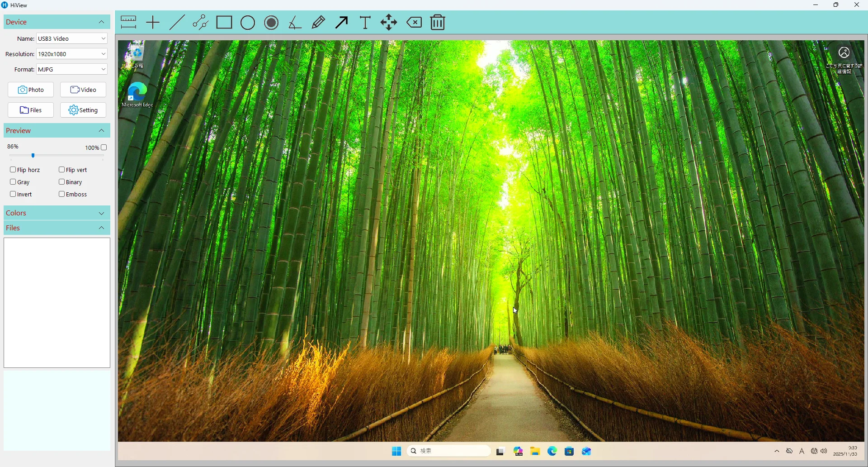Click the preview zoom slider handle

[33, 156]
